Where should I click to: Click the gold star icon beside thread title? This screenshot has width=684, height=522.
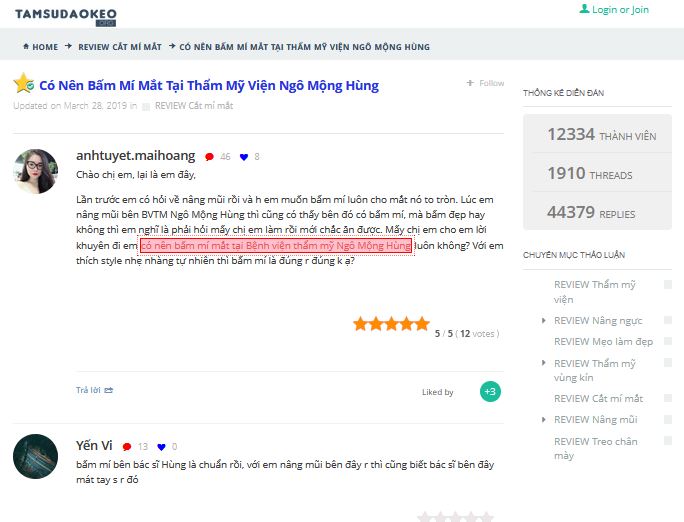pyautogui.click(x=23, y=83)
